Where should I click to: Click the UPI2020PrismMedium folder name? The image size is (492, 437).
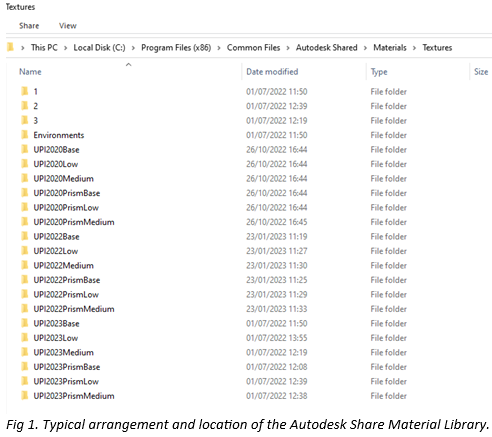(x=74, y=222)
